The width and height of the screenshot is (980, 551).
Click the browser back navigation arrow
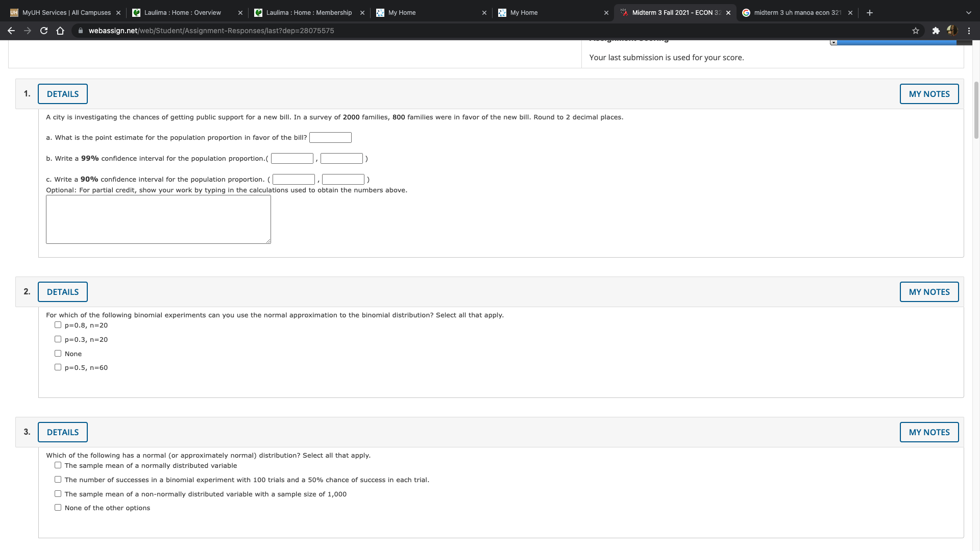pyautogui.click(x=11, y=31)
